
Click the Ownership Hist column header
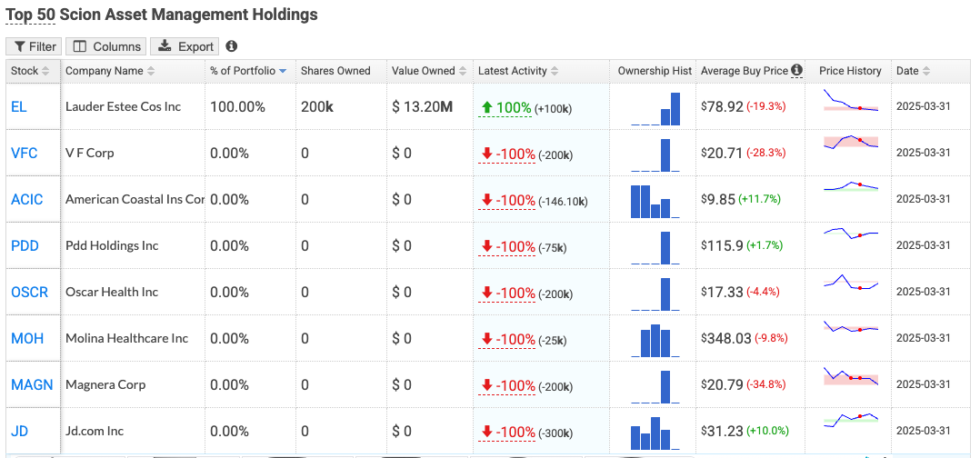point(655,71)
